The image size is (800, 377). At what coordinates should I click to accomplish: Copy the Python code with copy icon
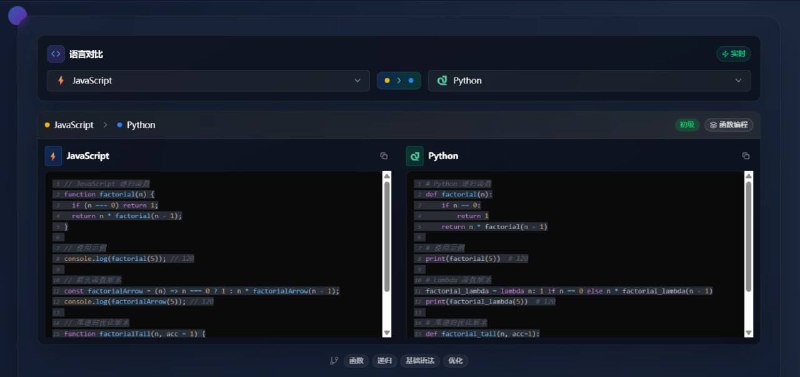745,156
